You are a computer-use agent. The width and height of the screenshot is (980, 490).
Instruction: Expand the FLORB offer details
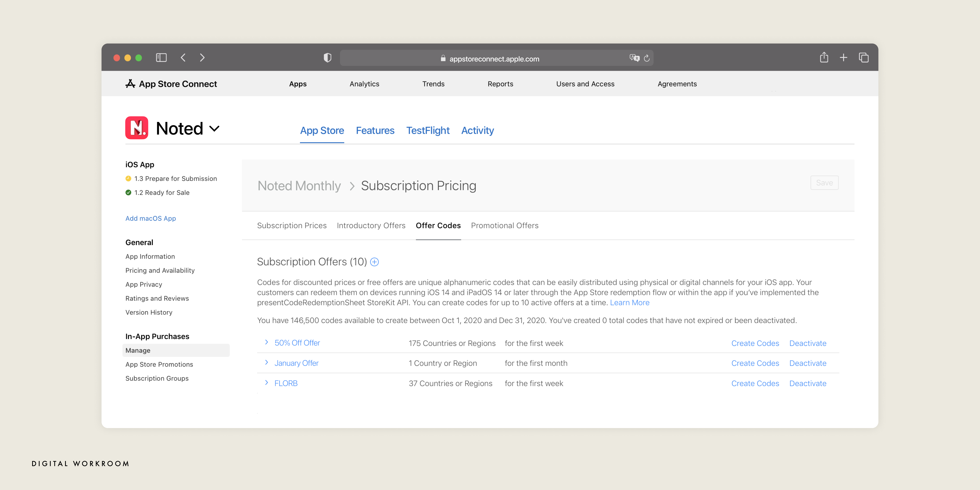pos(266,383)
